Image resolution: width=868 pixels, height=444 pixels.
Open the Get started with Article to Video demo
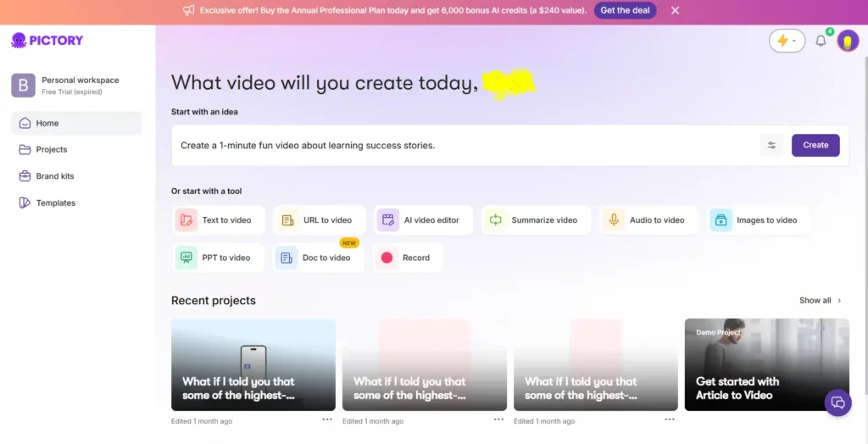tap(766, 365)
